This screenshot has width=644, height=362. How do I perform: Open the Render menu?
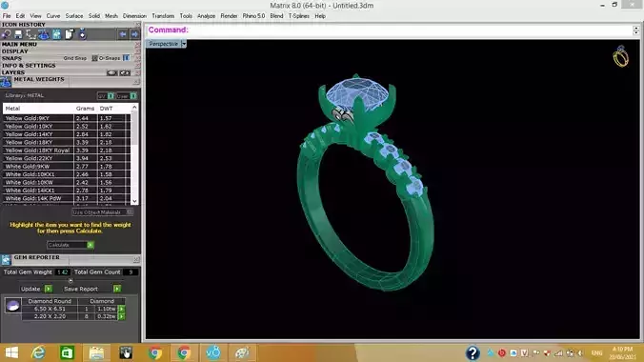tap(229, 16)
